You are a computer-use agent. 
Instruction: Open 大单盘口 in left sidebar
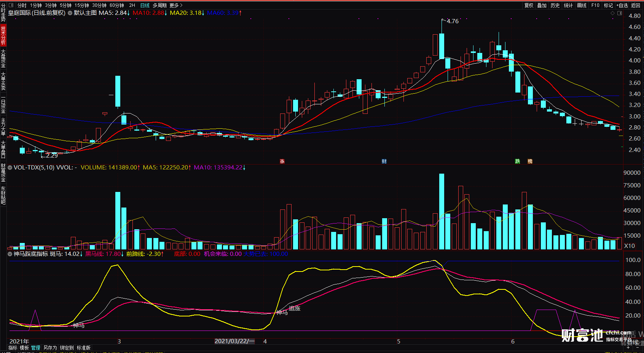tap(3, 149)
